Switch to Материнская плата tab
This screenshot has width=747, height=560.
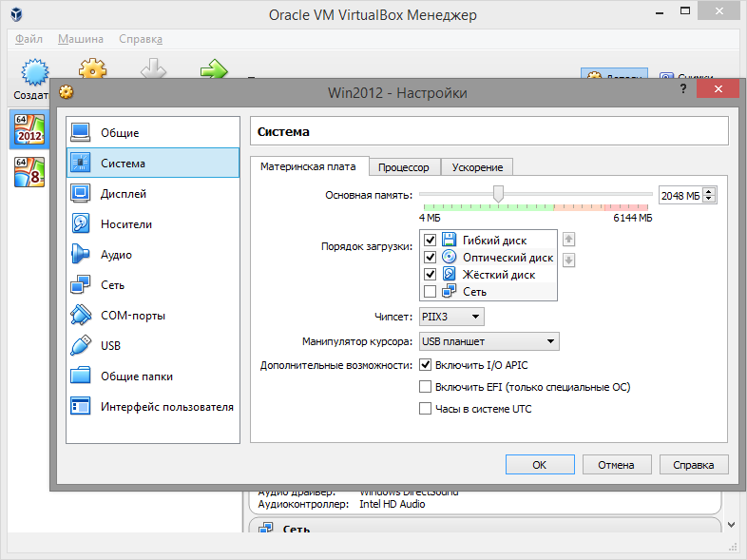tap(308, 166)
